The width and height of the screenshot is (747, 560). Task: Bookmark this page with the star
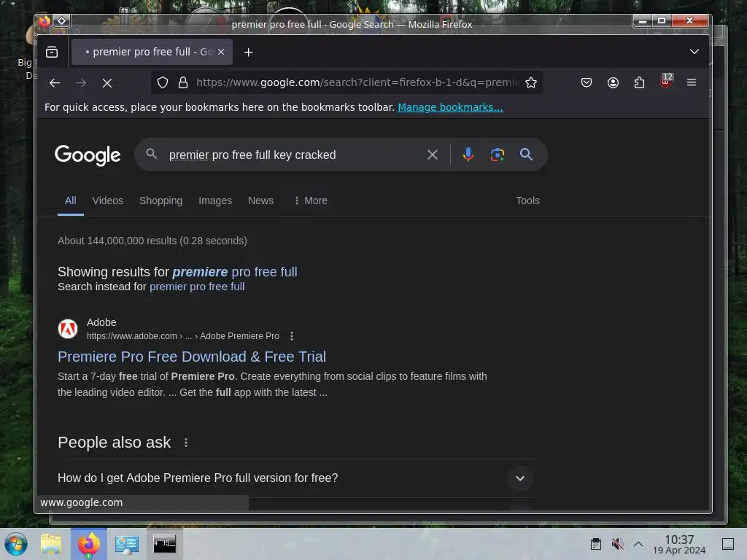(x=531, y=83)
